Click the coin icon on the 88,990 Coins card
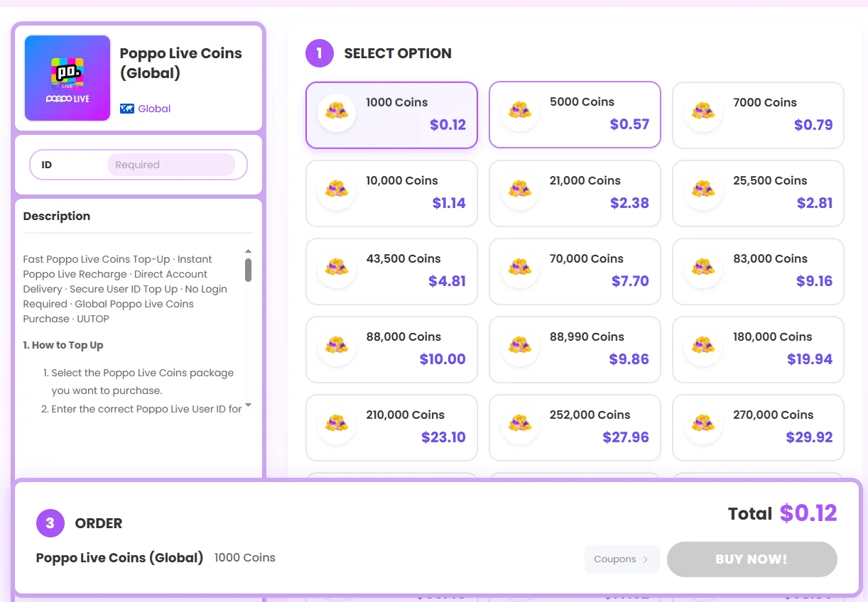This screenshot has height=602, width=868. tap(520, 346)
